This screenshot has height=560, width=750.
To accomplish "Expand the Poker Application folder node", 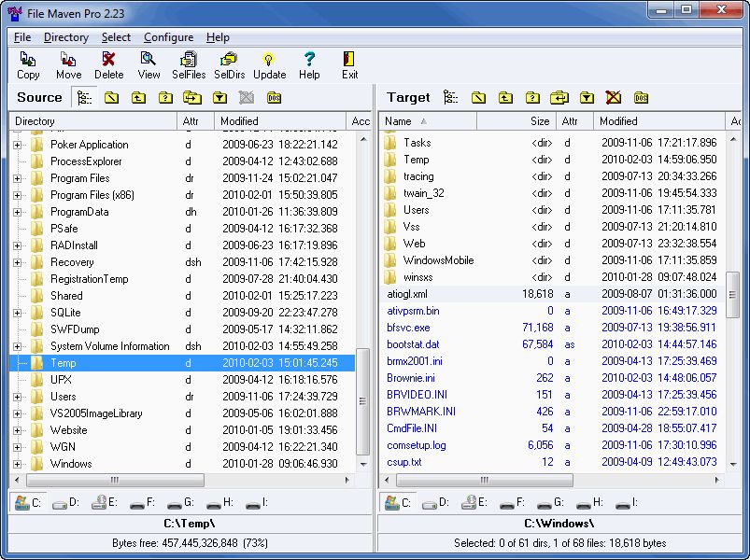I will click(x=17, y=145).
